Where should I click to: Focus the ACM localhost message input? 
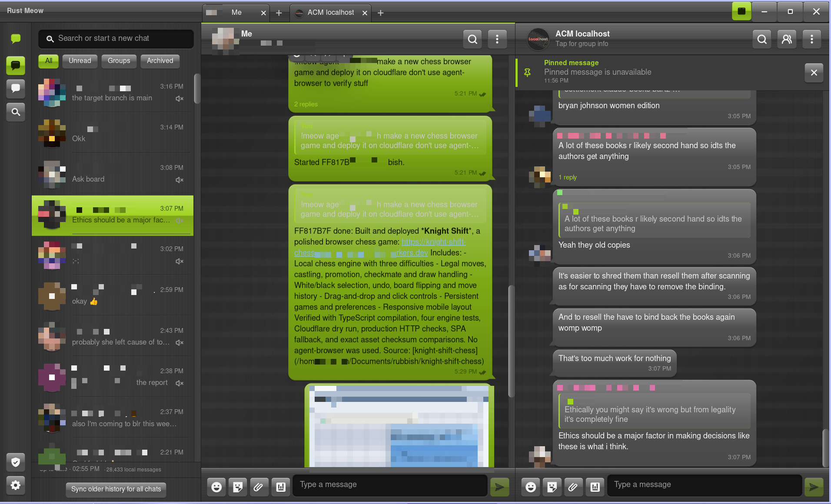pyautogui.click(x=705, y=485)
